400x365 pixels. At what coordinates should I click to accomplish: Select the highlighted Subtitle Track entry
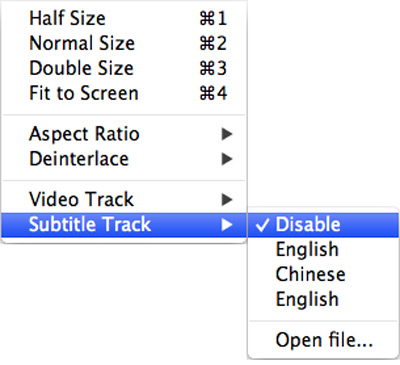[124, 225]
